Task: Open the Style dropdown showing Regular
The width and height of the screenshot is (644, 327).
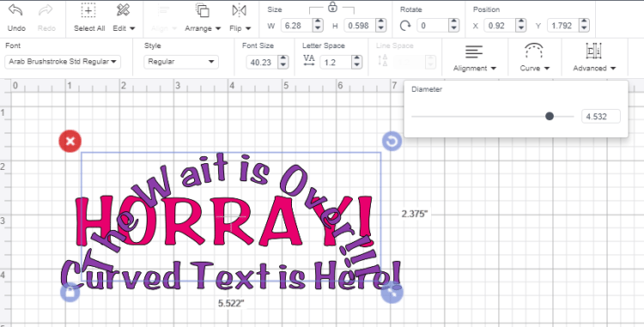Action: [x=181, y=62]
